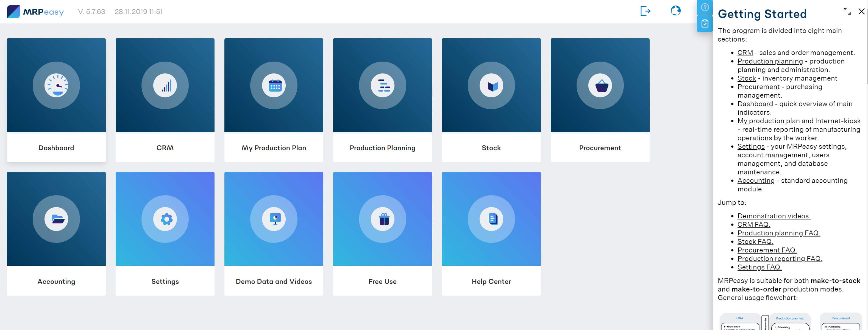Open the Stock module
The height and width of the screenshot is (330, 868).
pos(491,100)
